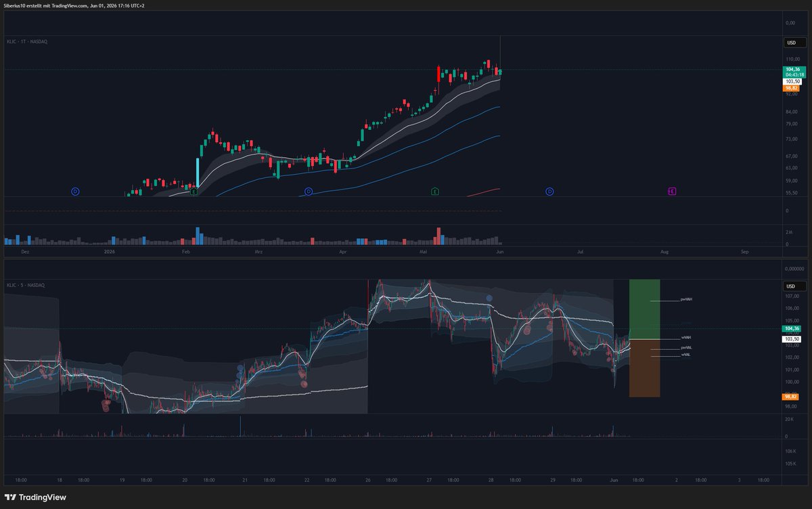Click the 107,00 label on the 5-minute price axis
The width and height of the screenshot is (812, 509).
tap(791, 296)
